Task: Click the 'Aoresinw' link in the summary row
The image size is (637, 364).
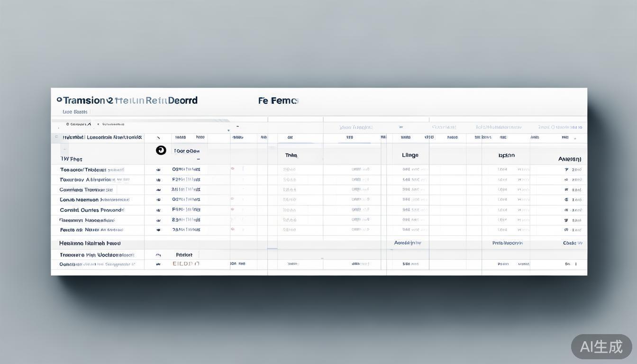Action: (408, 243)
